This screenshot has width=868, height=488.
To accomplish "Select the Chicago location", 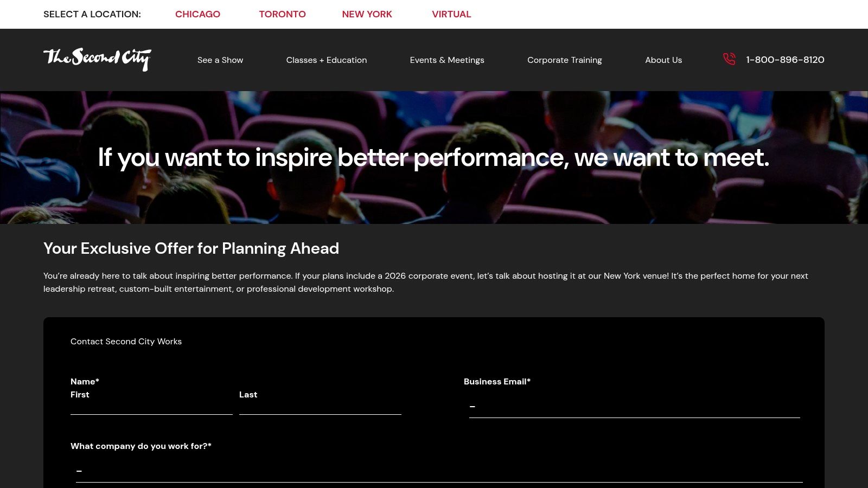I will tap(197, 14).
